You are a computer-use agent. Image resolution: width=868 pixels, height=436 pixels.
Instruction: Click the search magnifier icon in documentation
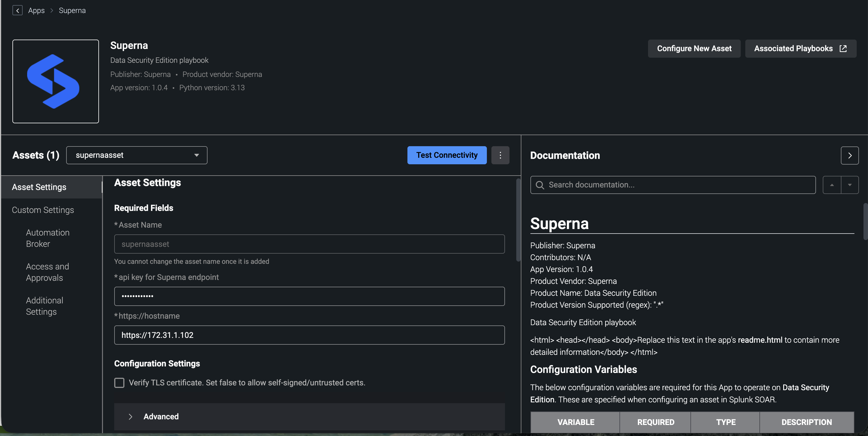pos(540,185)
